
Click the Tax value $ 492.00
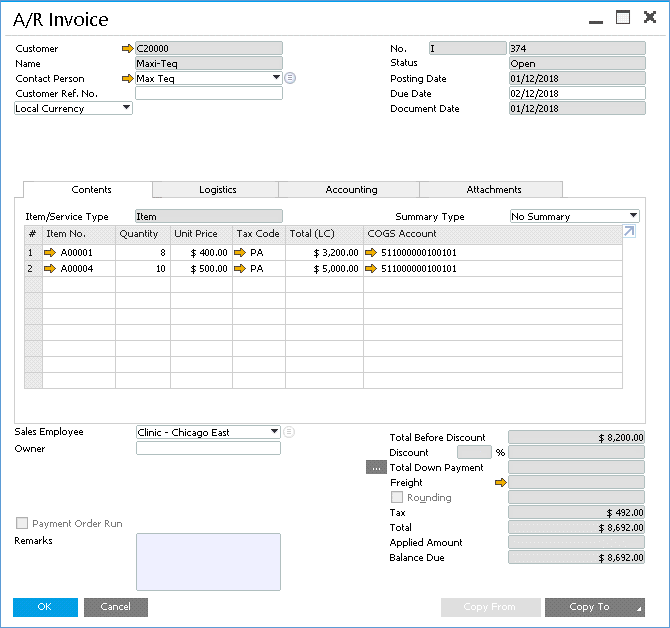(x=576, y=512)
